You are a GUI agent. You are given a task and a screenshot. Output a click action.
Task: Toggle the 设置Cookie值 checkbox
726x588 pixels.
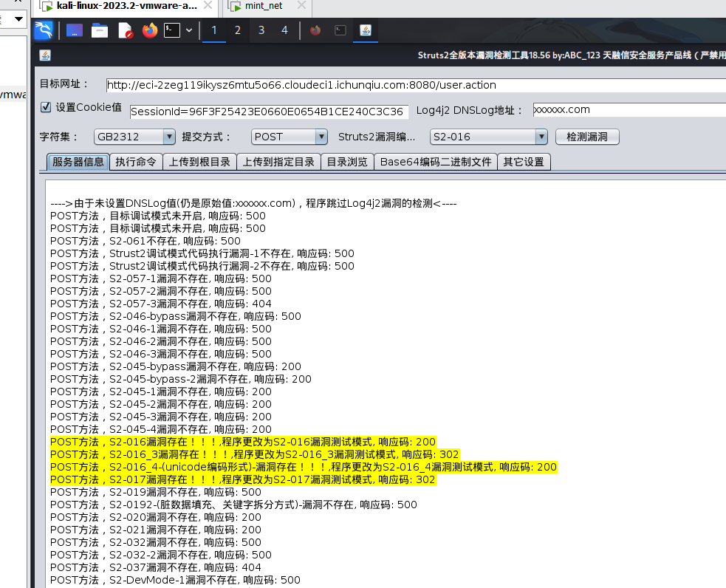coord(46,107)
